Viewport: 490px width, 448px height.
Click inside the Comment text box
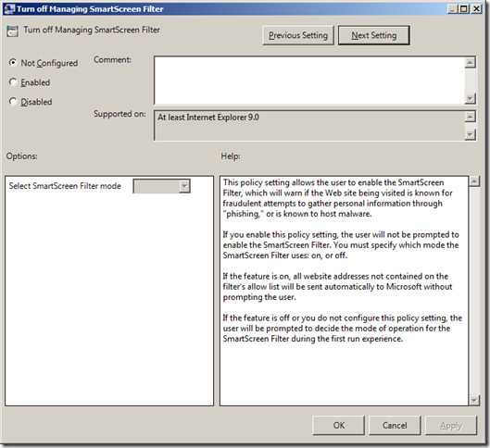[309, 81]
